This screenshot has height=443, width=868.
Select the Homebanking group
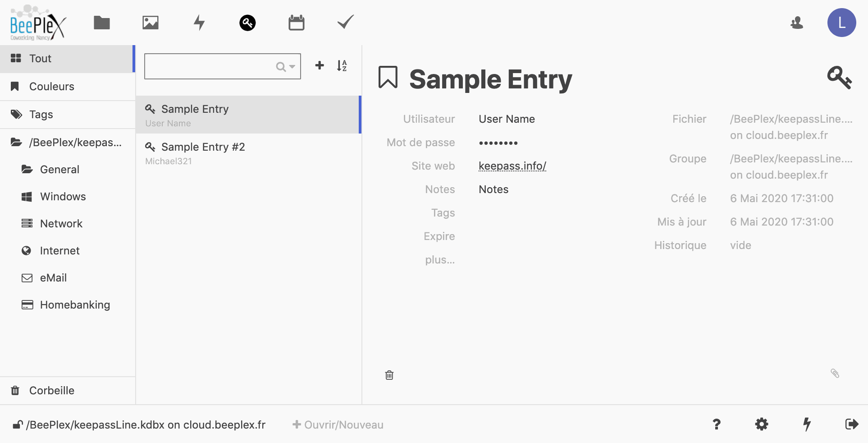click(x=75, y=305)
